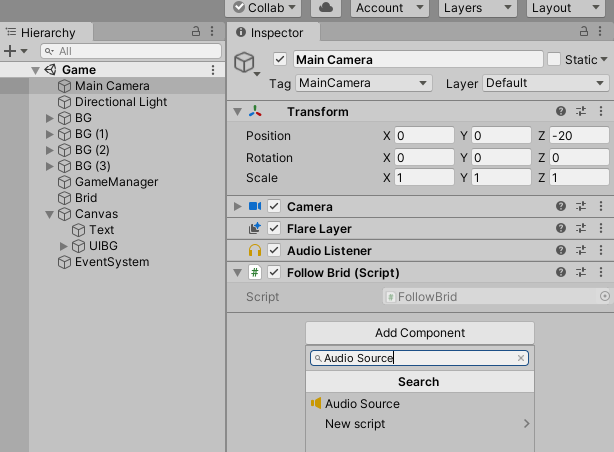The image size is (614, 452).
Task: Open the Layer Default dropdown
Action: tap(546, 83)
